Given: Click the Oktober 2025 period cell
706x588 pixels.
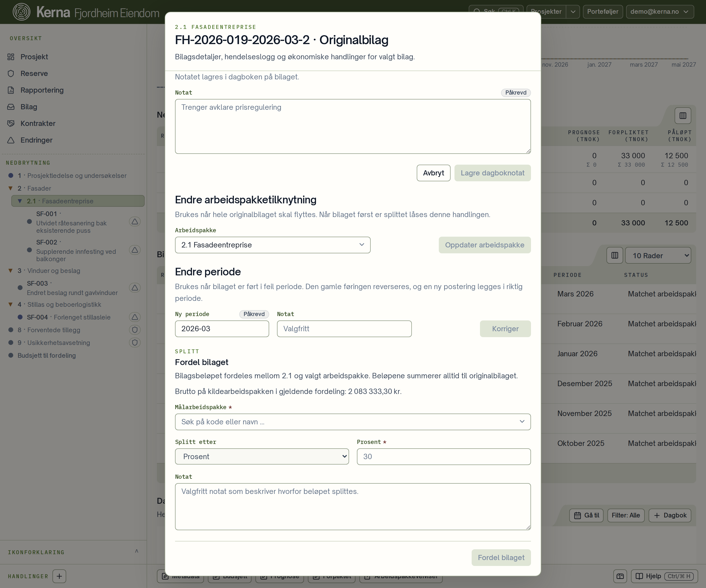Looking at the screenshot, I should coord(580,443).
